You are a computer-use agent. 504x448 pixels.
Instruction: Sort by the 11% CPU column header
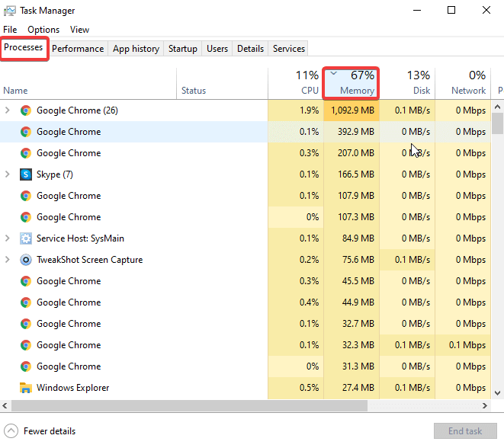pos(296,83)
